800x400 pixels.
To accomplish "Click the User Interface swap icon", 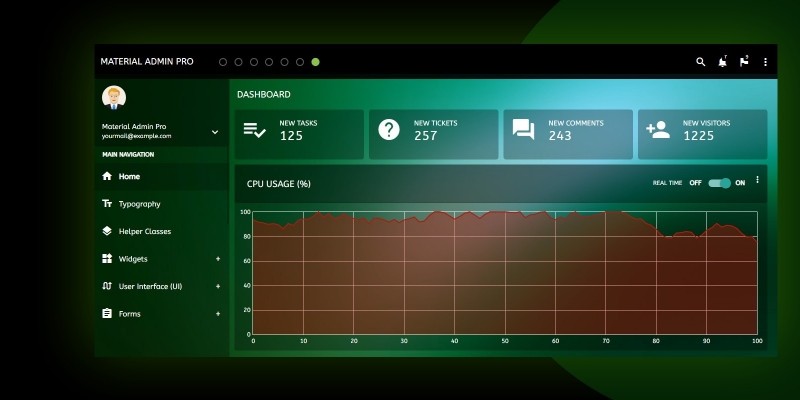I will tap(107, 286).
